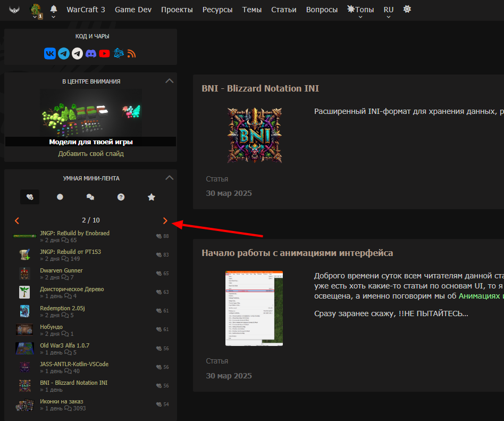Click Добавить свой слайд link
Image resolution: width=504 pixels, height=421 pixels.
click(91, 153)
